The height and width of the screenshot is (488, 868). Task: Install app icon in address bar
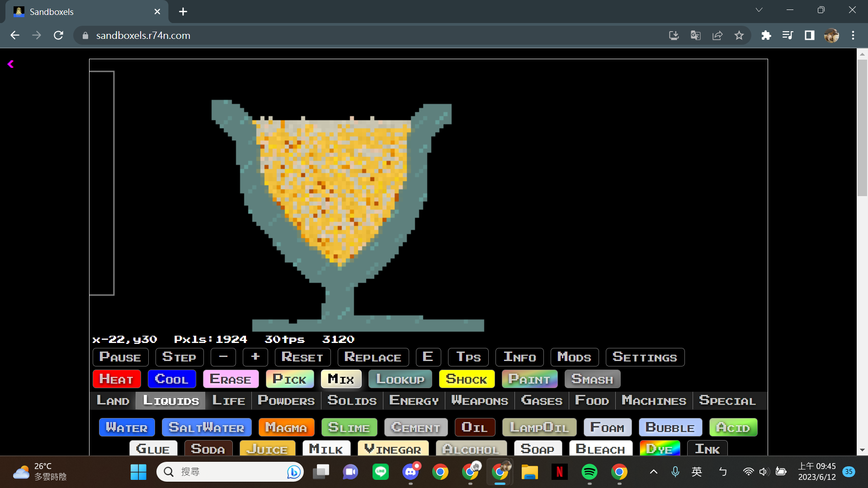click(674, 35)
